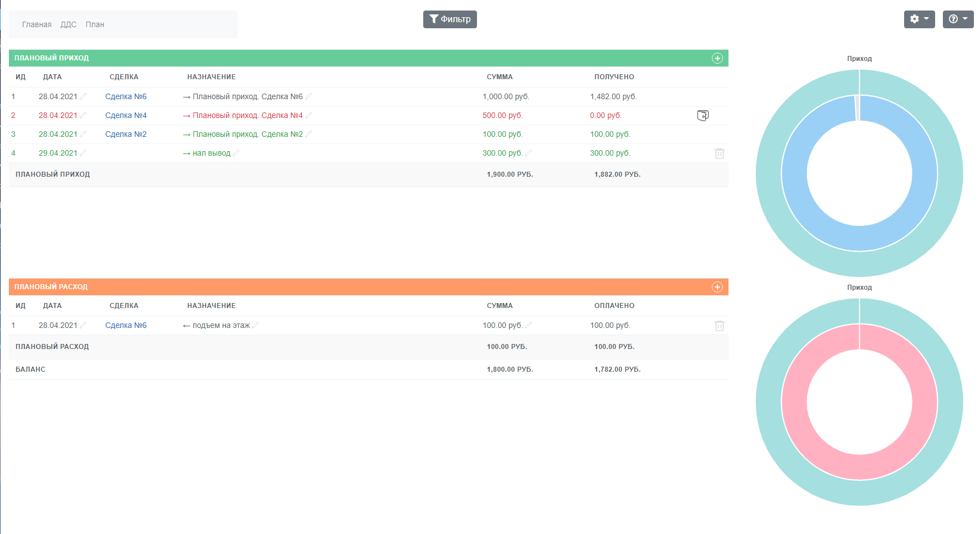
Task: Edit the 100.00 руб. expense sum
Action: pyautogui.click(x=529, y=325)
